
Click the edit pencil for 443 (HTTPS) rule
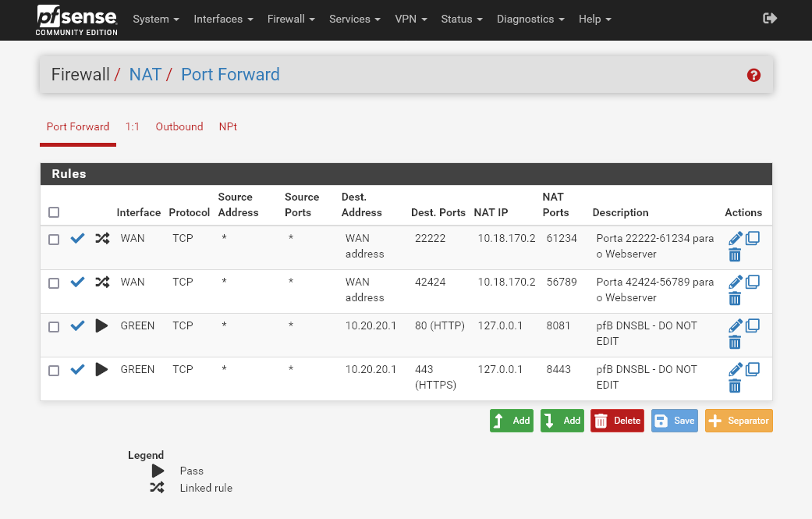click(x=735, y=369)
